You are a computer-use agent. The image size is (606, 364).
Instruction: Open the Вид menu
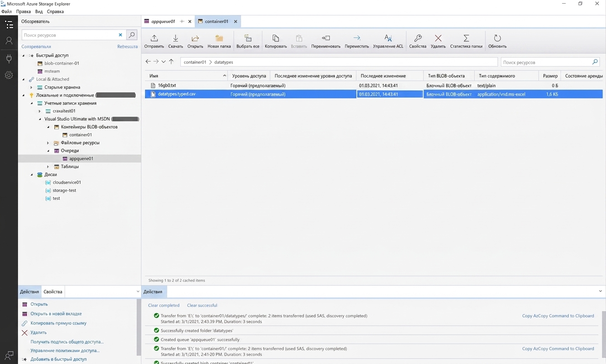39,11
